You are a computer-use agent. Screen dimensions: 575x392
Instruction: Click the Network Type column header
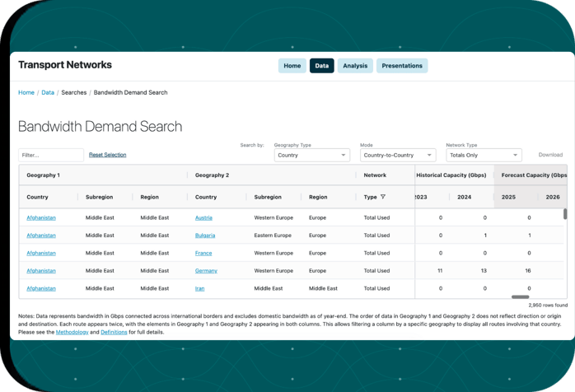click(370, 197)
